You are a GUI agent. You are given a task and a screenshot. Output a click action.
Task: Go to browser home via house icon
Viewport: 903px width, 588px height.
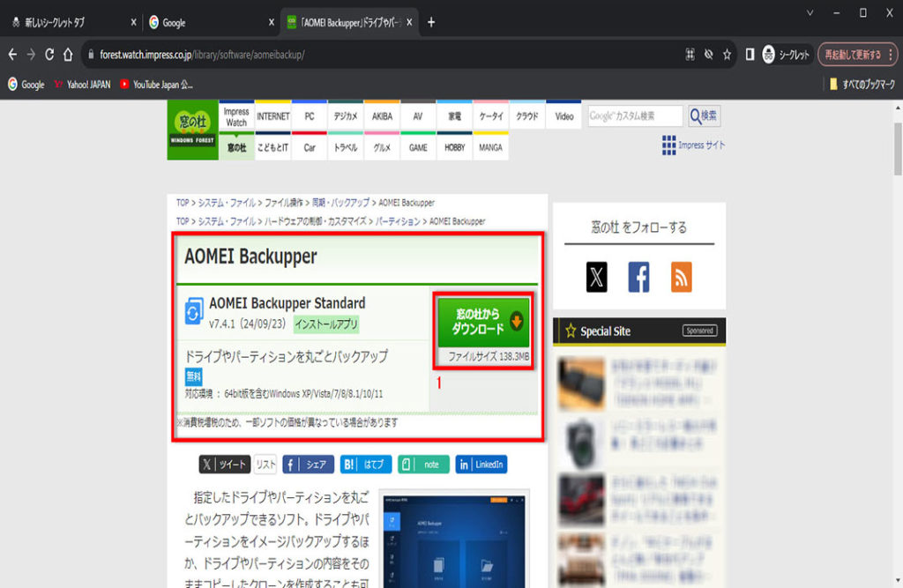[68, 55]
